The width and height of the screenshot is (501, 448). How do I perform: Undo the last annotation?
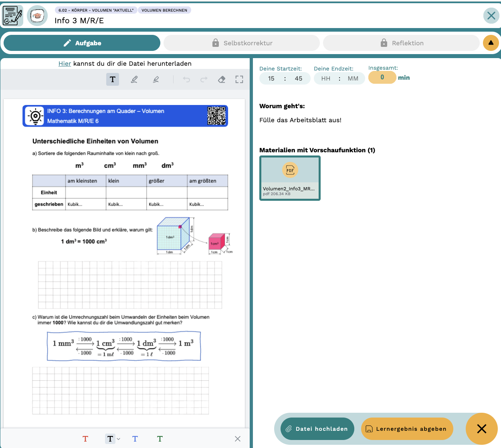tap(186, 79)
